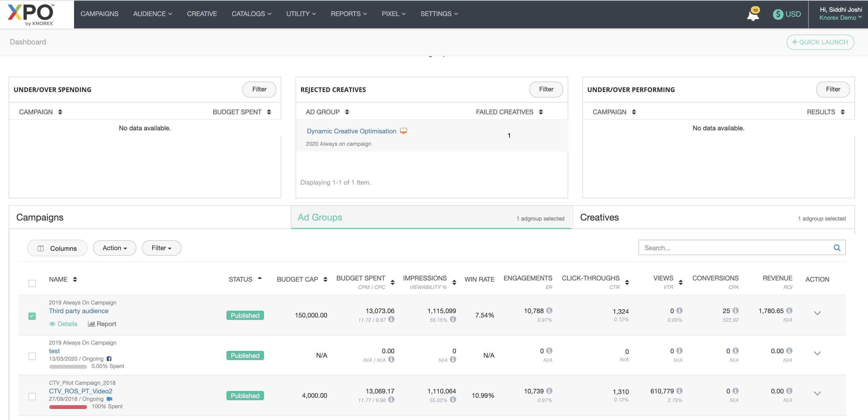Open the Reports menu
The width and height of the screenshot is (868, 420).
point(349,14)
